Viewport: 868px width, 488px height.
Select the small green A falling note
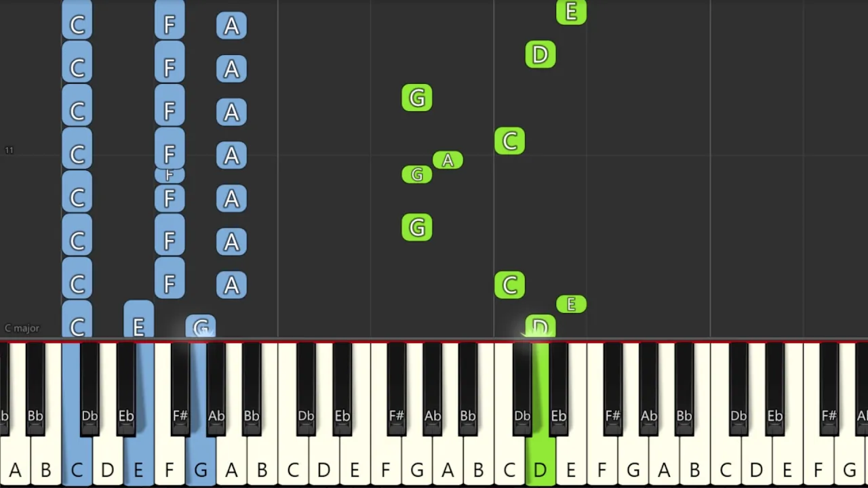pyautogui.click(x=448, y=160)
